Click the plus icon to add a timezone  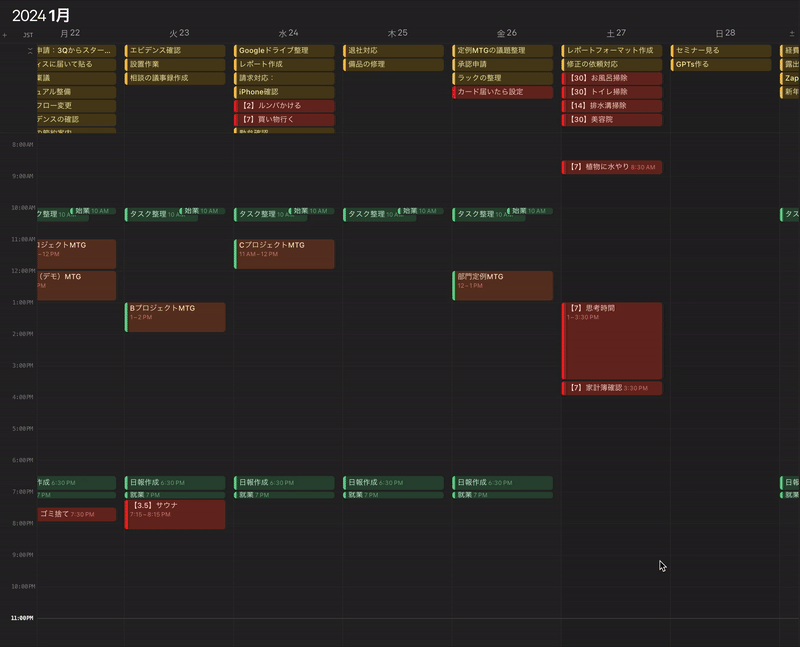[5, 35]
